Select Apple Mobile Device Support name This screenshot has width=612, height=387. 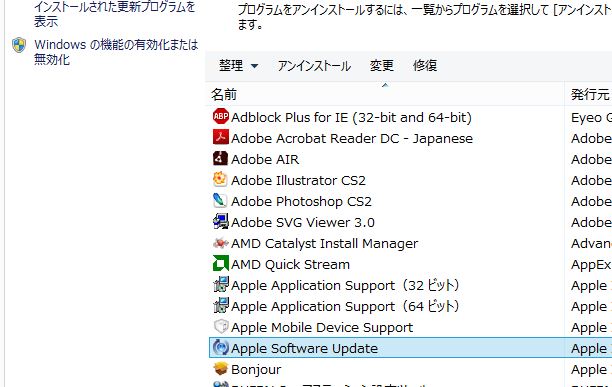[x=322, y=328]
